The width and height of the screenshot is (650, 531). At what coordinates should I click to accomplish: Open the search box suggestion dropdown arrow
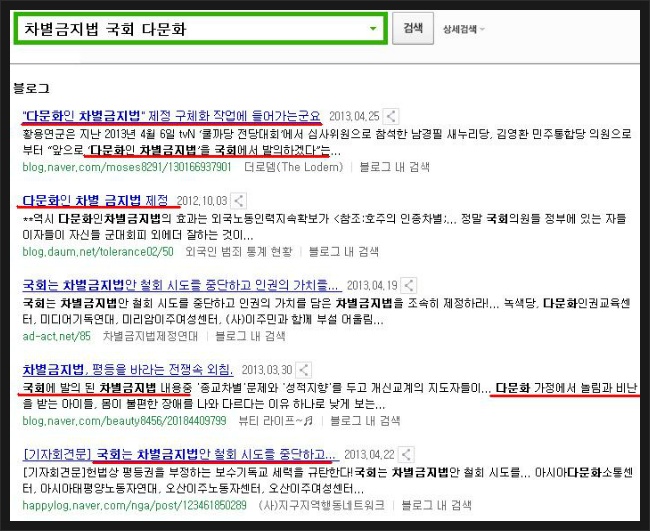(373, 29)
